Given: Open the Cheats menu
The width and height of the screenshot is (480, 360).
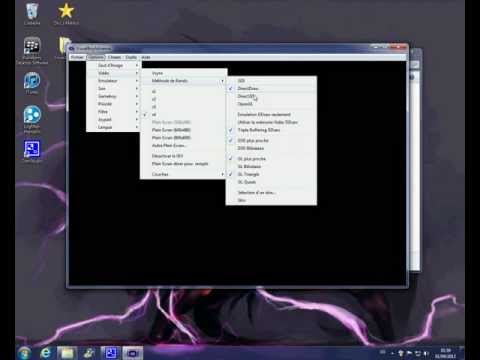Looking at the screenshot, I should point(114,57).
